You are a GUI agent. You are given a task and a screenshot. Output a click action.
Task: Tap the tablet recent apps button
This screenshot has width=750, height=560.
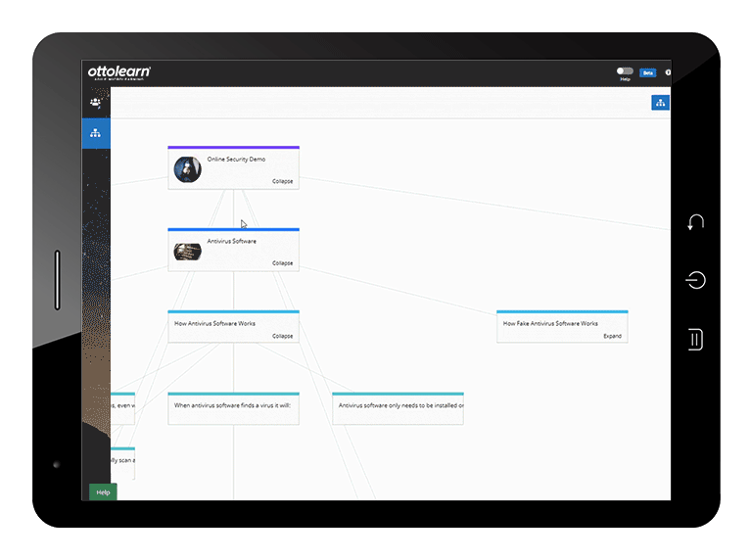[x=695, y=340]
